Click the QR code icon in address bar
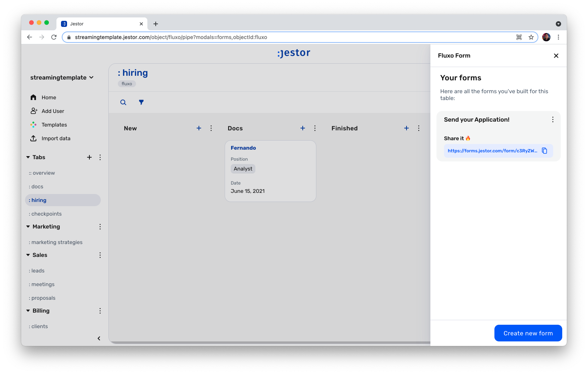 pyautogui.click(x=519, y=37)
